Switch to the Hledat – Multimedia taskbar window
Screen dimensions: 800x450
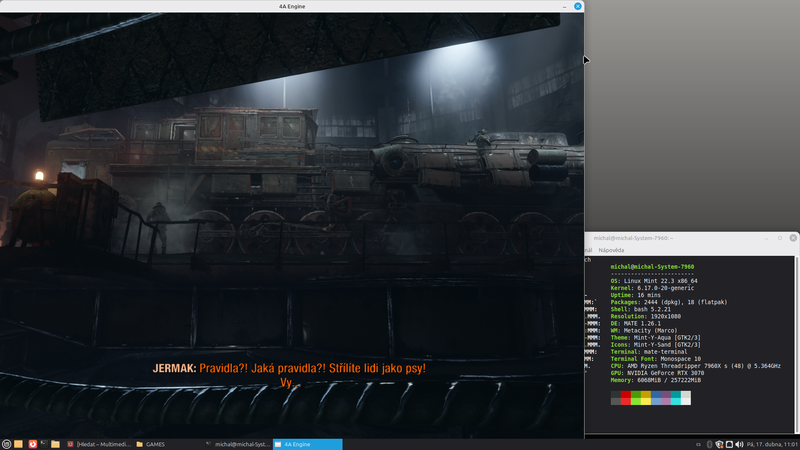99,444
